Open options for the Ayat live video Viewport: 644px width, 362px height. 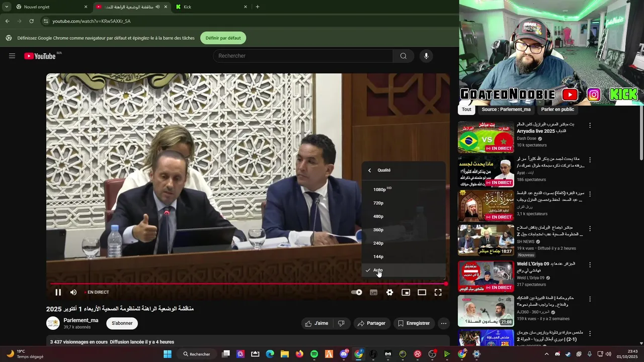pos(590,160)
